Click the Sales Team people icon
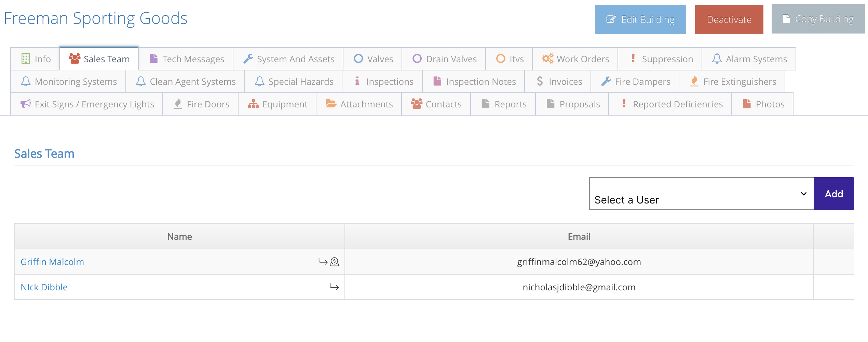Viewport: 868px width, 342px height. 75,58
